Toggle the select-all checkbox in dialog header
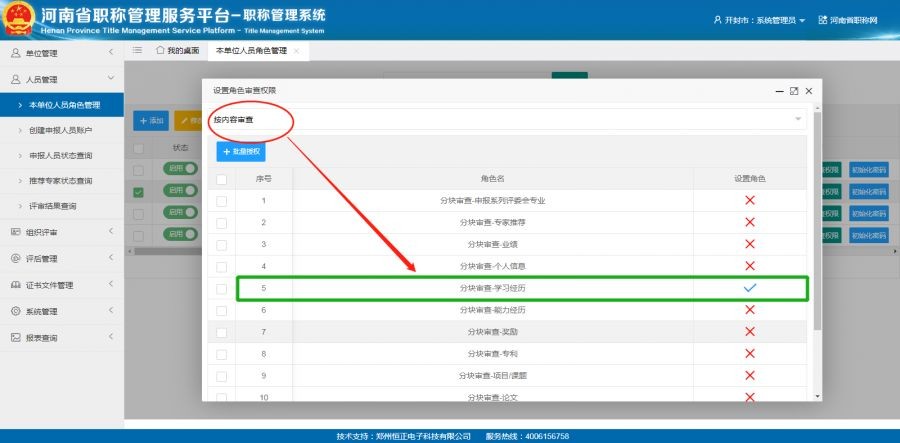 point(222,180)
